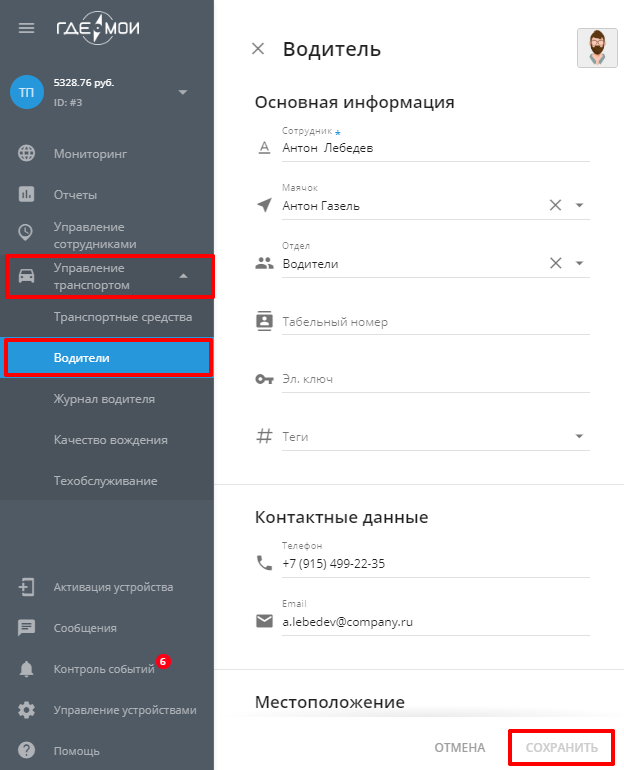
Task: Open Управление устройствами gear icon
Action: [27, 710]
